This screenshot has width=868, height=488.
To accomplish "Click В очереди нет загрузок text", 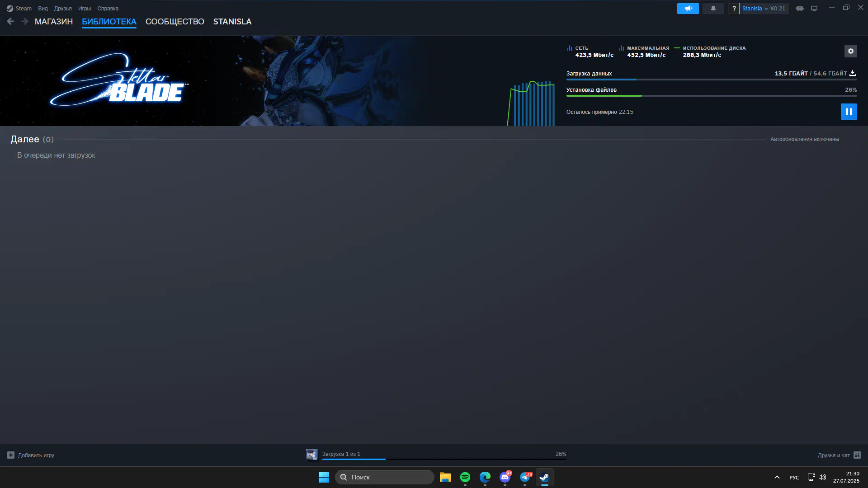I will (56, 155).
